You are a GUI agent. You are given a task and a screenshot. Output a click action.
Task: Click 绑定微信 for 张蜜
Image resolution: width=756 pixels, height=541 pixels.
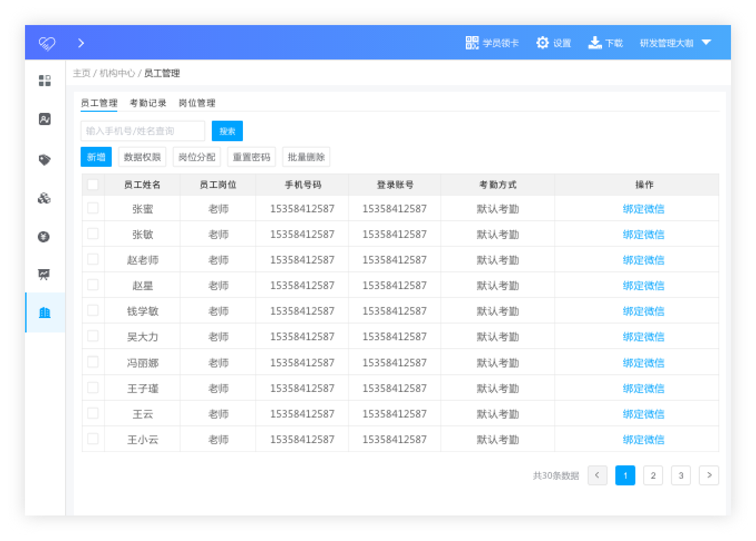coord(644,209)
